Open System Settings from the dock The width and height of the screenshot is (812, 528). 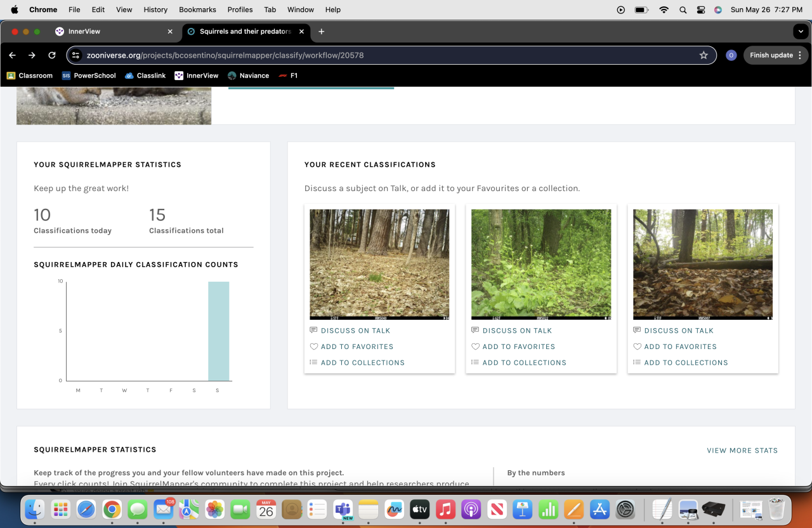click(625, 509)
